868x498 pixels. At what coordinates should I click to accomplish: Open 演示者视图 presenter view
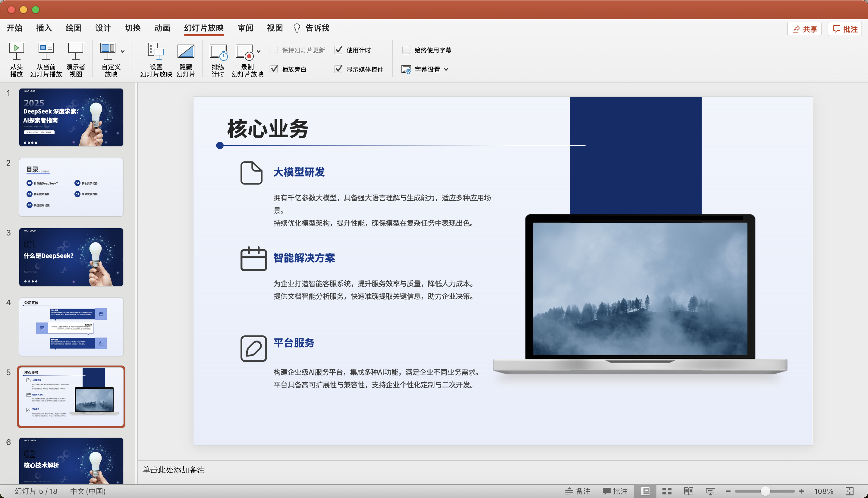click(75, 51)
